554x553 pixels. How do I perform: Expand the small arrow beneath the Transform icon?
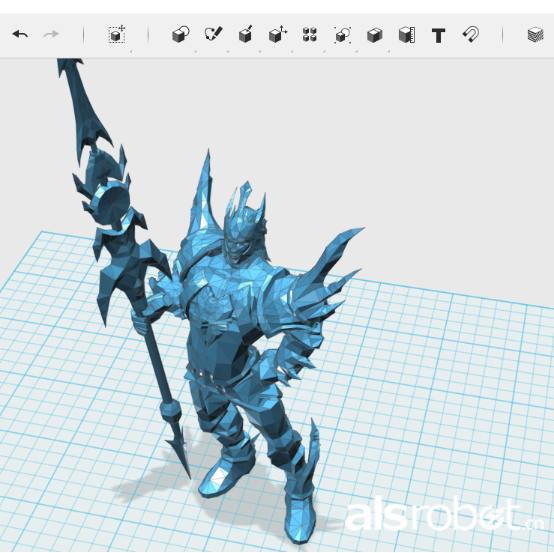pyautogui.click(x=131, y=51)
